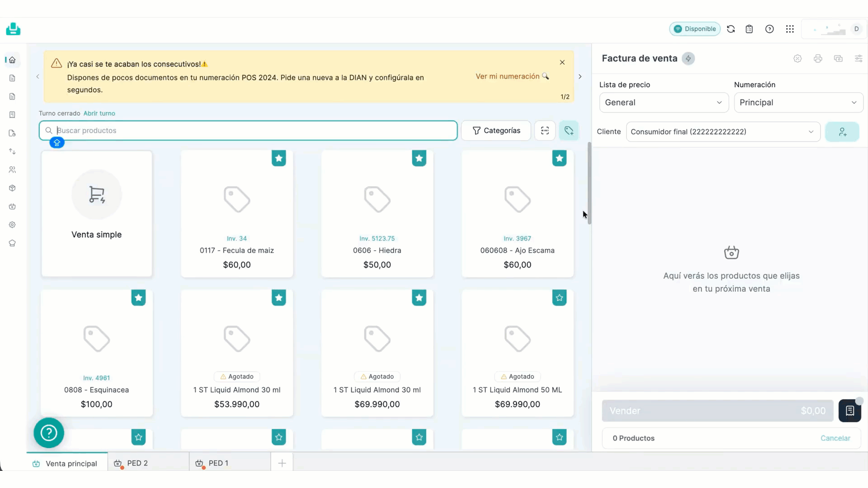The height and width of the screenshot is (488, 868).
Task: Open the gear settings sidebar icon
Action: [x=12, y=225]
